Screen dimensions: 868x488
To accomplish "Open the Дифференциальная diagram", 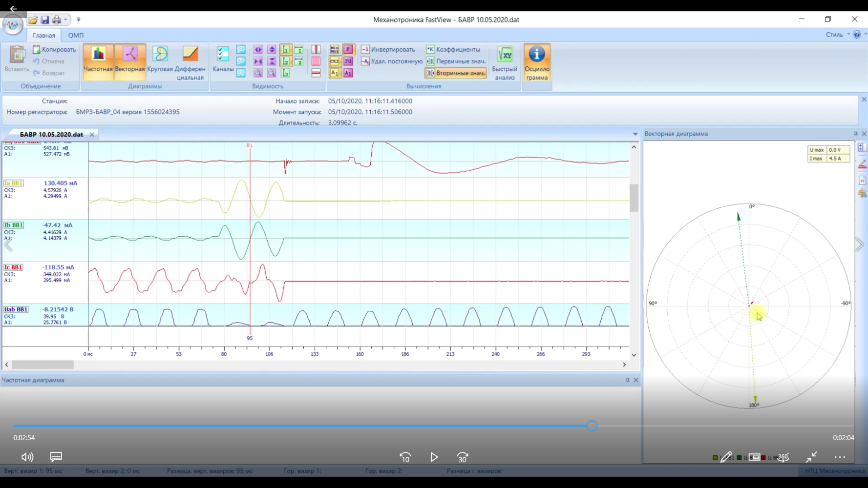I will pos(190,63).
